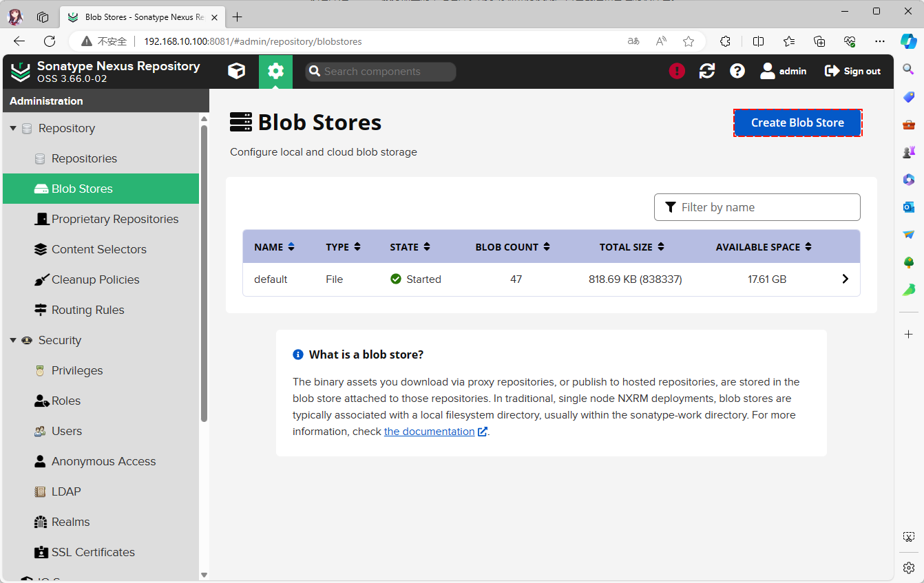Open browser Extensions puzzle icon
Image resolution: width=924 pixels, height=583 pixels.
tap(725, 41)
